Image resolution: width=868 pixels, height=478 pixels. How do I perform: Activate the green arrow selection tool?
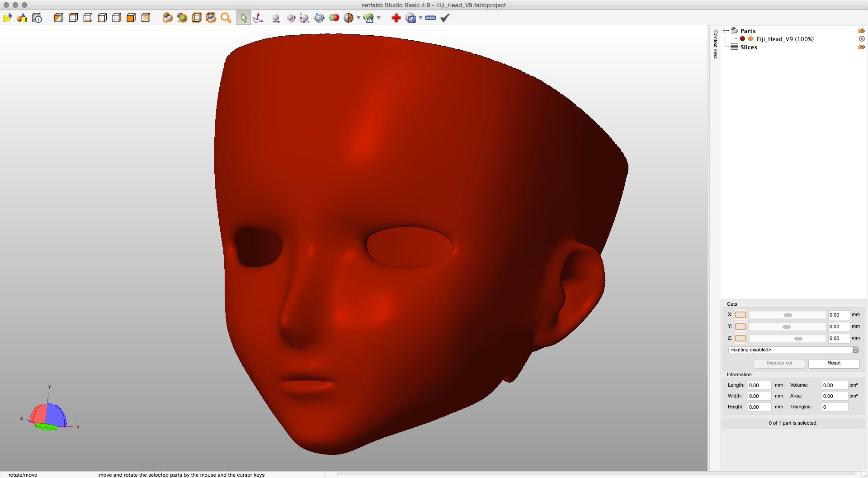pyautogui.click(x=244, y=18)
